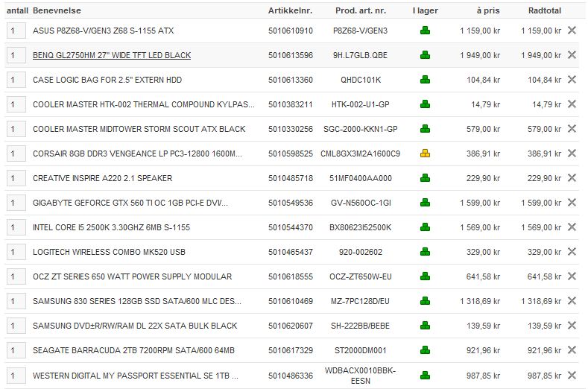Click the Prod. art. nr. column header
This screenshot has width=588, height=389.
[361, 10]
